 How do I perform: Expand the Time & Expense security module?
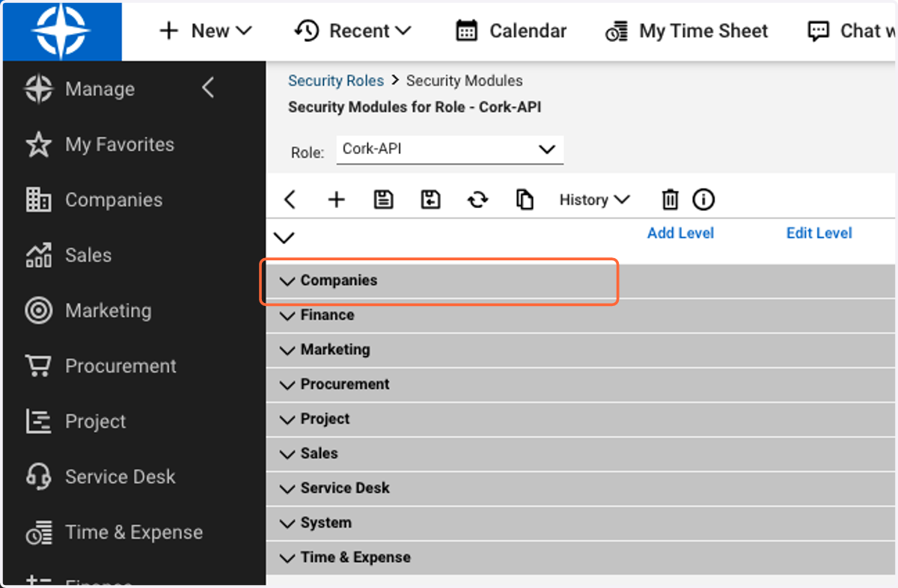coord(287,558)
